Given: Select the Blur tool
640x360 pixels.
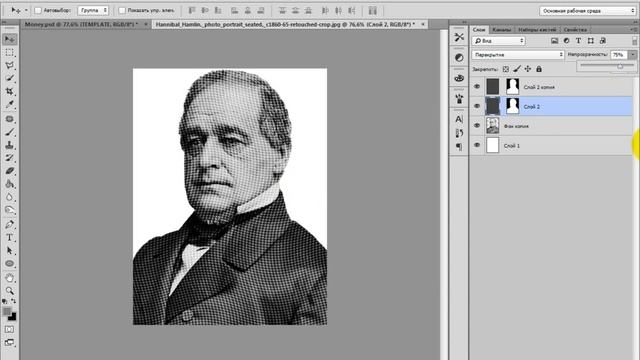Looking at the screenshot, I should [10, 197].
